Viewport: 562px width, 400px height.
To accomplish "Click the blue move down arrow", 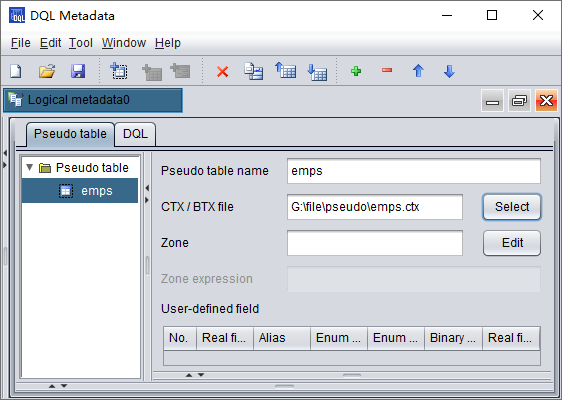I will pyautogui.click(x=449, y=71).
